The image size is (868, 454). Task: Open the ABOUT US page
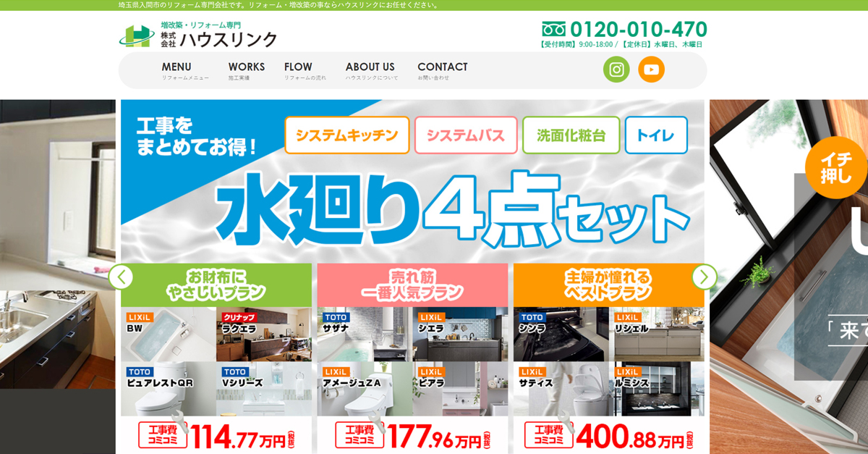click(x=372, y=71)
